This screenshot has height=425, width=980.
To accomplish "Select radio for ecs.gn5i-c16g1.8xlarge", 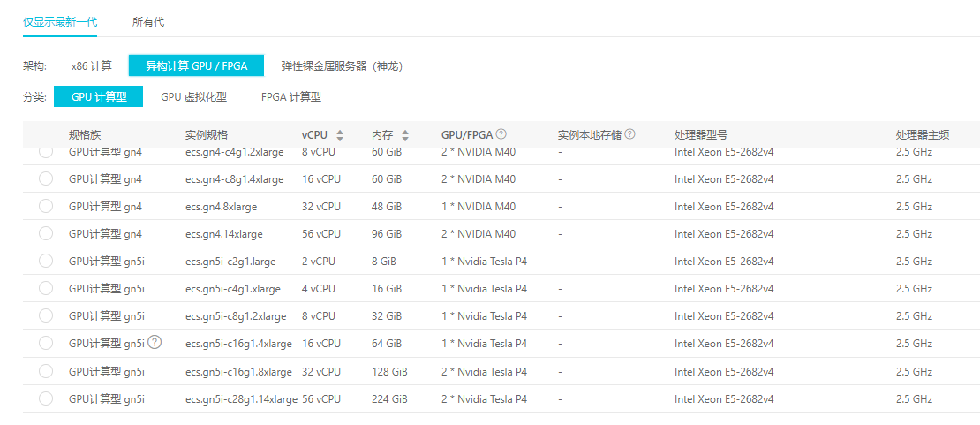I will (46, 371).
